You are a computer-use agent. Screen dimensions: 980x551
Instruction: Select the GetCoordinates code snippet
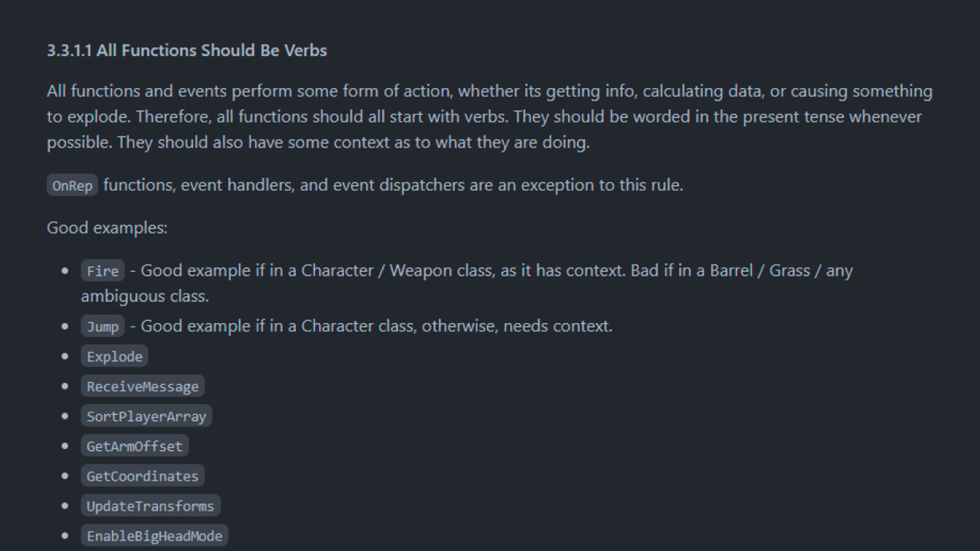pyautogui.click(x=143, y=476)
